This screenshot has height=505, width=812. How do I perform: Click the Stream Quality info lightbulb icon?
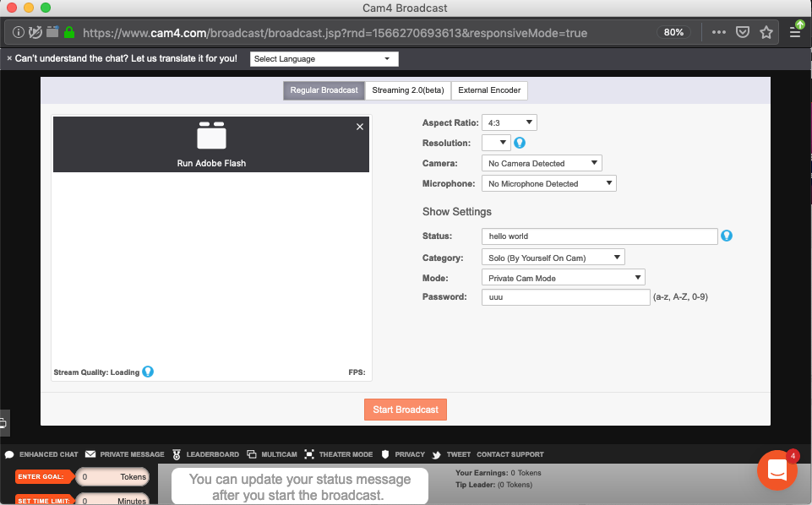pos(148,372)
